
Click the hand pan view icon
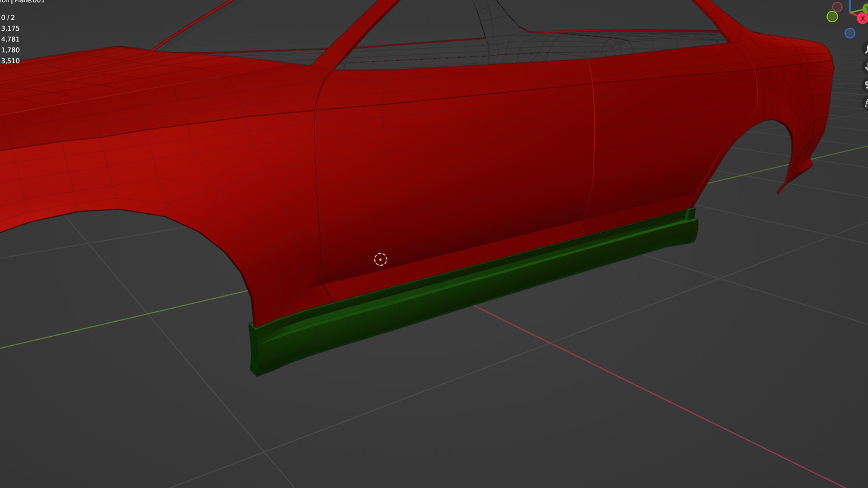(x=866, y=67)
